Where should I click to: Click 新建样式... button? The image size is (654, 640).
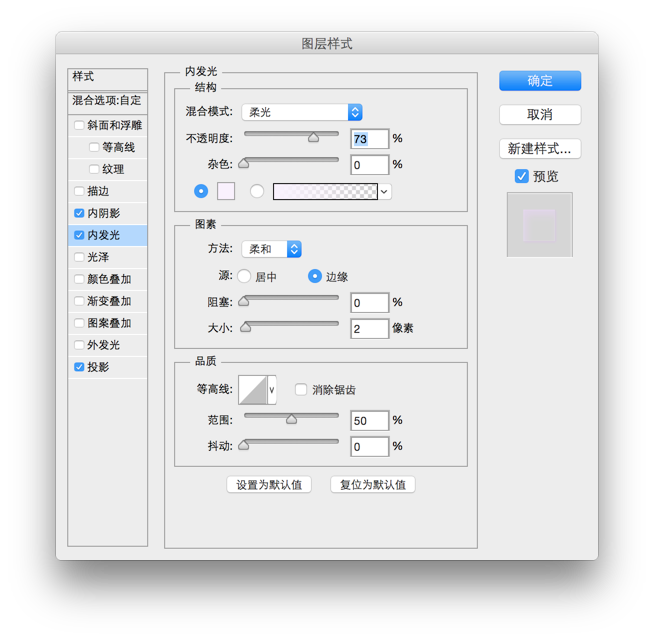(540, 149)
